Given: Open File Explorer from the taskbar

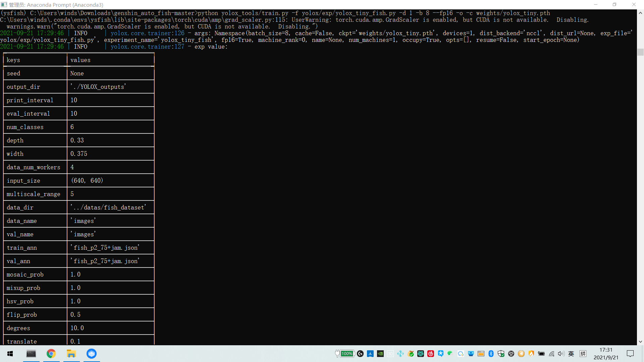Looking at the screenshot, I should tap(71, 354).
